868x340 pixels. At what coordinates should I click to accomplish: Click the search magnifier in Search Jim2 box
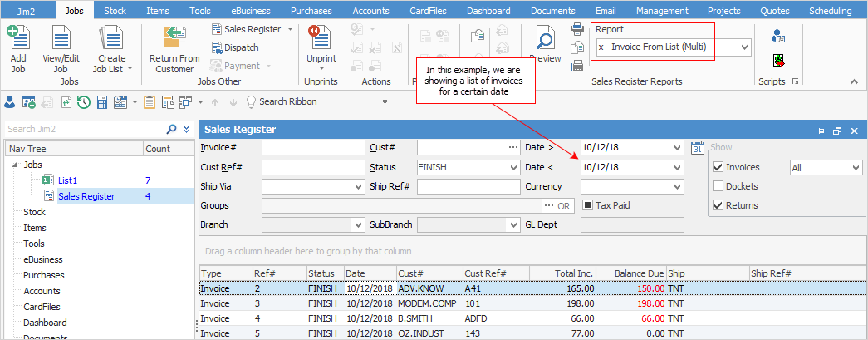[172, 129]
